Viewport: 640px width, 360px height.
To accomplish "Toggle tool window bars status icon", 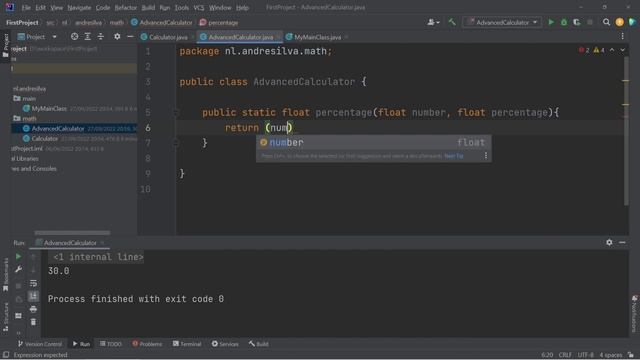I will pos(6,355).
